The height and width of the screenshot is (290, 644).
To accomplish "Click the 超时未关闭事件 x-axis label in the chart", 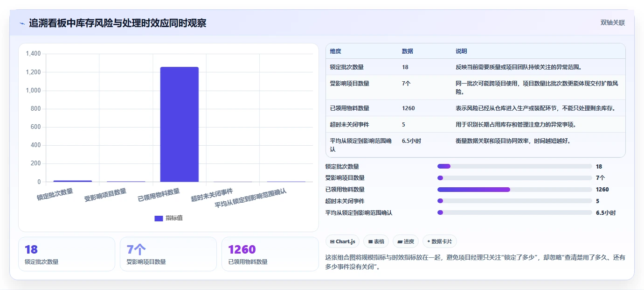I will coord(212,195).
